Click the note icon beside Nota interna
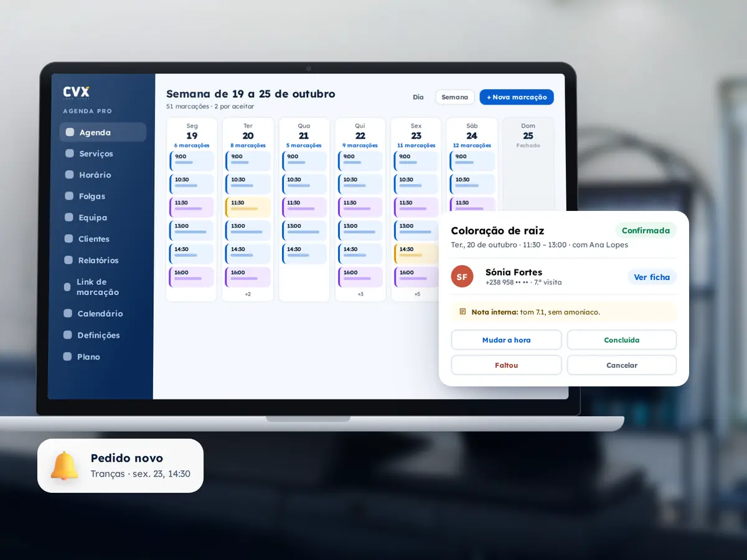Screen dimensions: 747x560 (463, 312)
